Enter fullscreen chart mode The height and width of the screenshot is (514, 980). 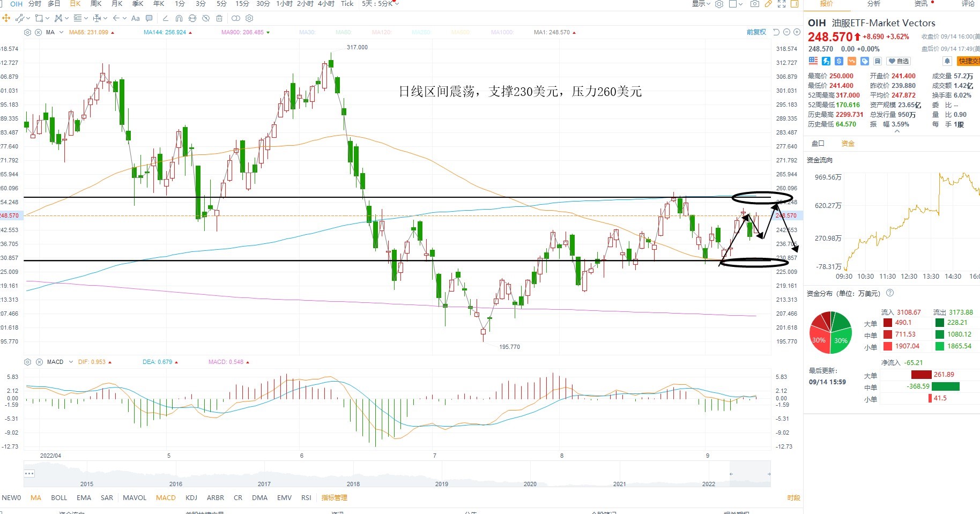point(782,4)
